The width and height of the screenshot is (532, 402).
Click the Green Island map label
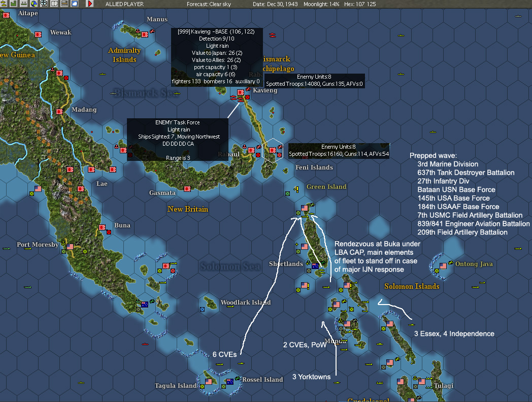point(326,187)
